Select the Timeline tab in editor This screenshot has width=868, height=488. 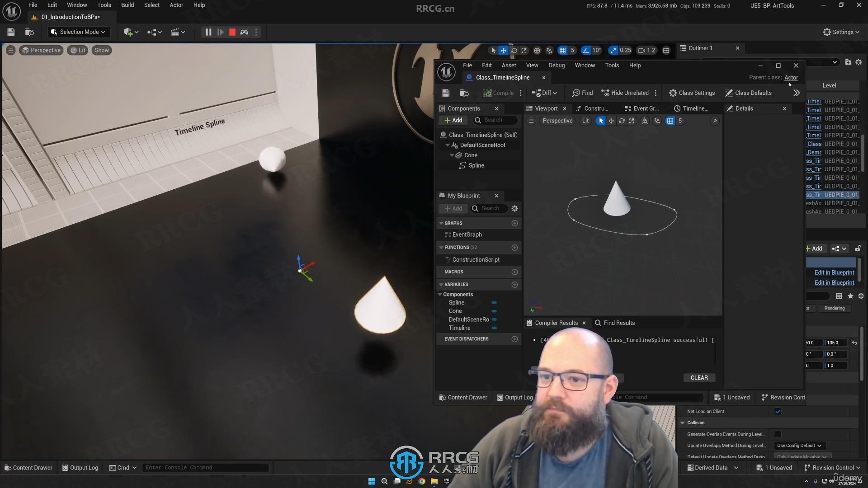pos(693,108)
